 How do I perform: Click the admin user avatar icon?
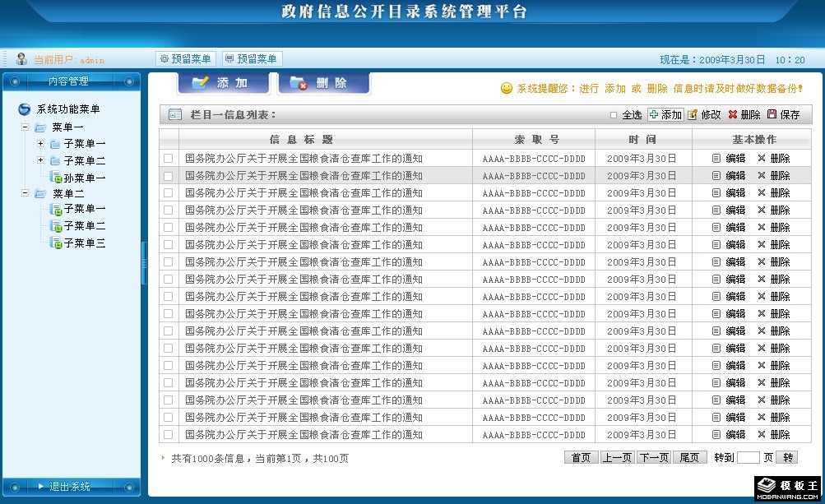click(21, 59)
